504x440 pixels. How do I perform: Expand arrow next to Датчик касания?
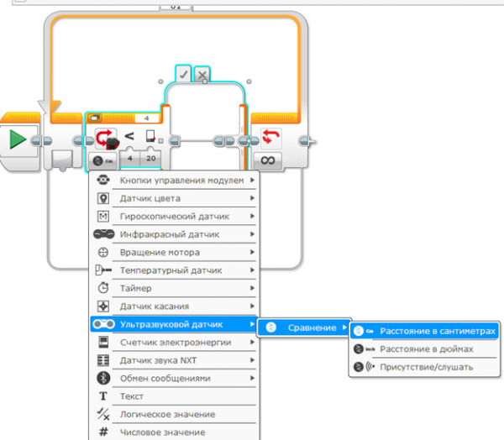tap(252, 306)
